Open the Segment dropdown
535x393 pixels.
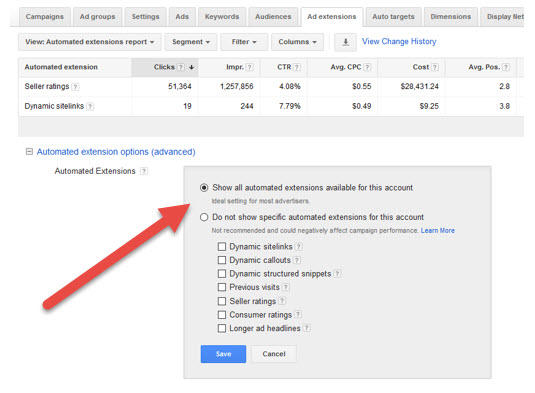(x=191, y=42)
